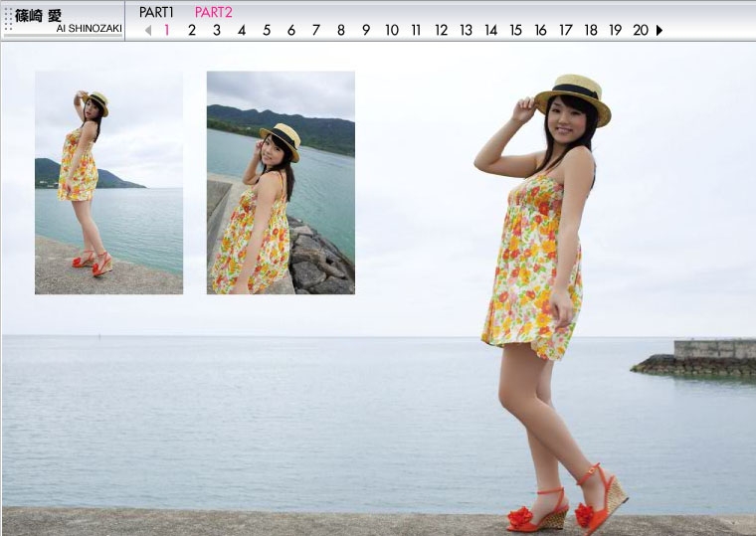Open the second thumbnail with rocks and hills
Viewport: 756px width, 536px height.
[x=281, y=182]
